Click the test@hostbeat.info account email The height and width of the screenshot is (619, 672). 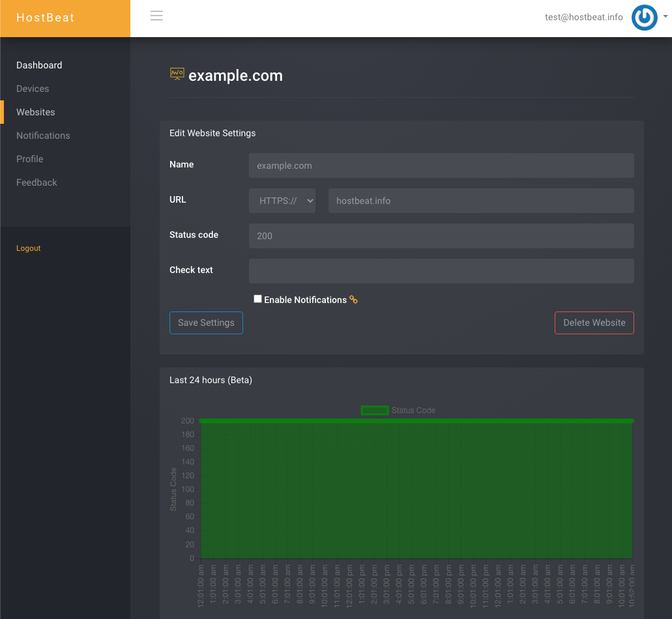(584, 17)
